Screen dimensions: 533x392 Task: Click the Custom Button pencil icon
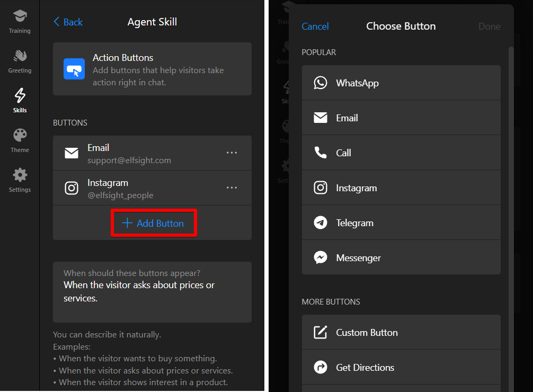[x=321, y=332]
